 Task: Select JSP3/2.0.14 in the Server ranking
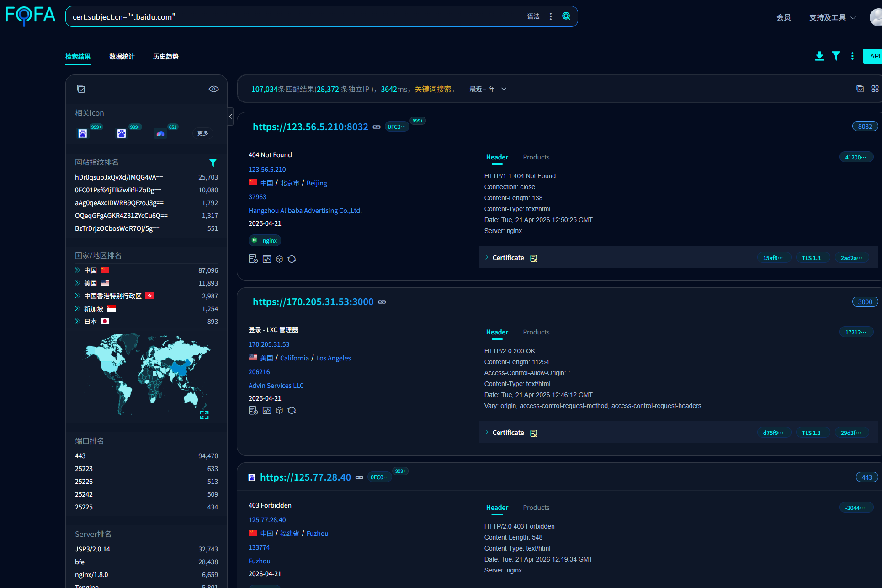point(146,549)
